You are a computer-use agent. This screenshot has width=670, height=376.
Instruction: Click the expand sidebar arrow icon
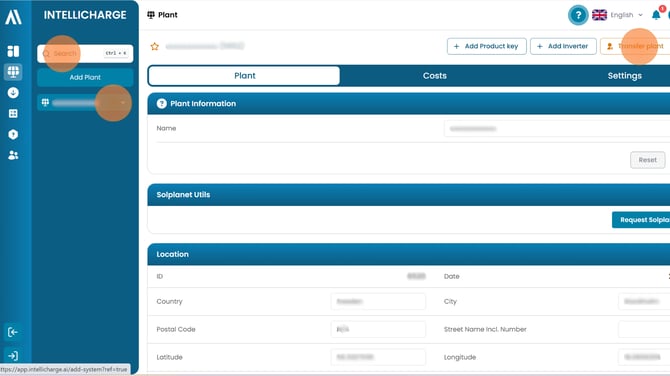click(13, 356)
